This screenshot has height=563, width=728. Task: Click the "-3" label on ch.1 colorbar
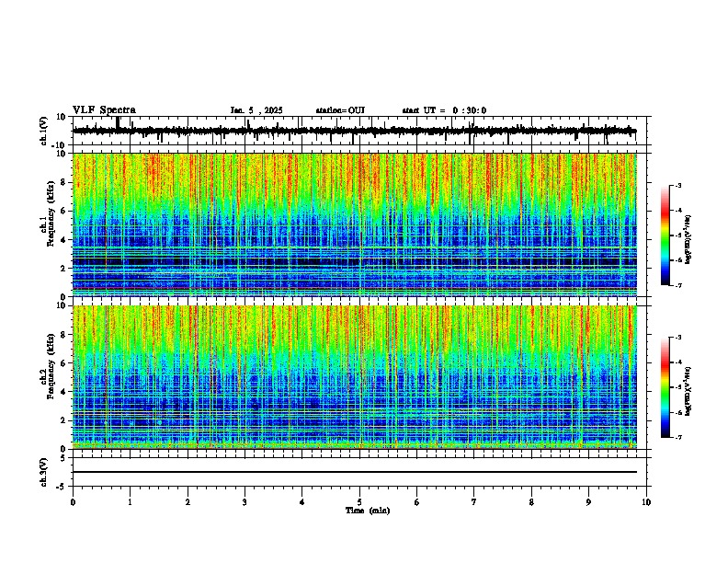[x=677, y=186]
